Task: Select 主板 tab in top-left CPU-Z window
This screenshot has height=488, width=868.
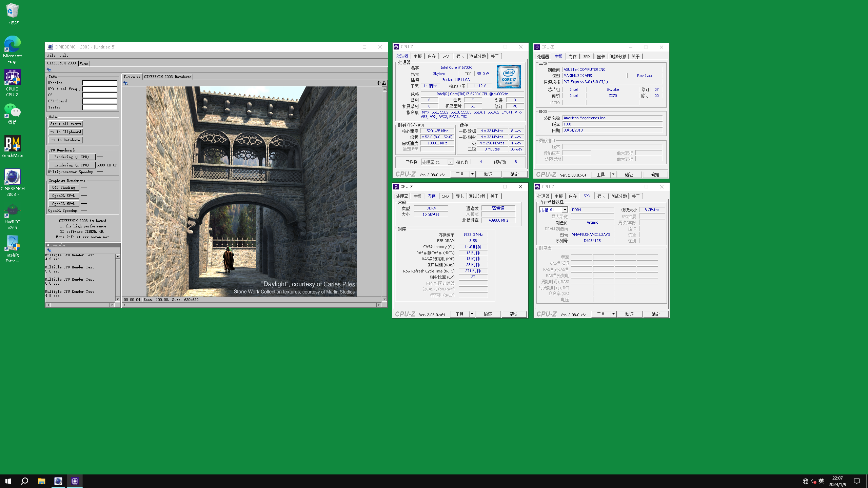Action: pyautogui.click(x=417, y=56)
